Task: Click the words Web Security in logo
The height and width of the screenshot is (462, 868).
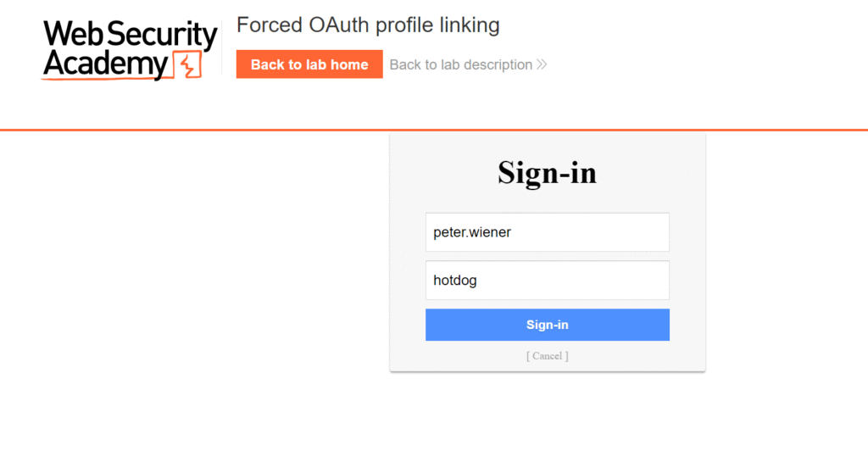Action: coord(130,35)
